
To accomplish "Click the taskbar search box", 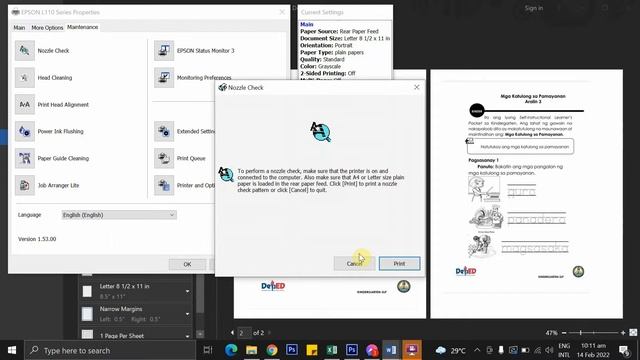I will pyautogui.click(x=110, y=350).
